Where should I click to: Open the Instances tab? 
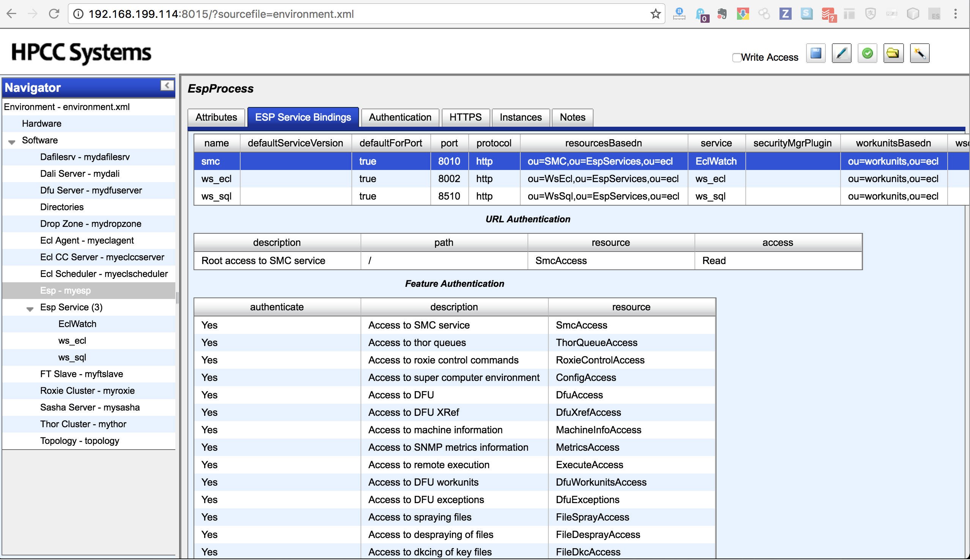pyautogui.click(x=520, y=117)
